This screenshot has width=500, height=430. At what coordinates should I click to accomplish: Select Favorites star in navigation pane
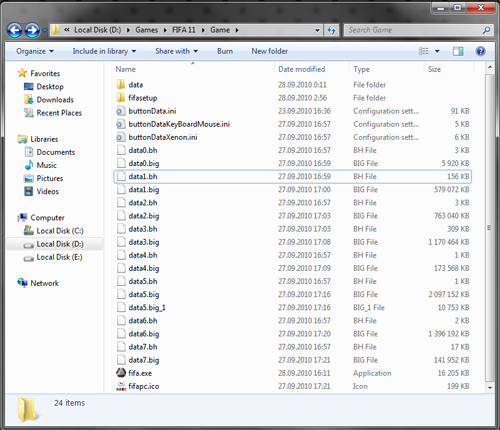[x=22, y=73]
